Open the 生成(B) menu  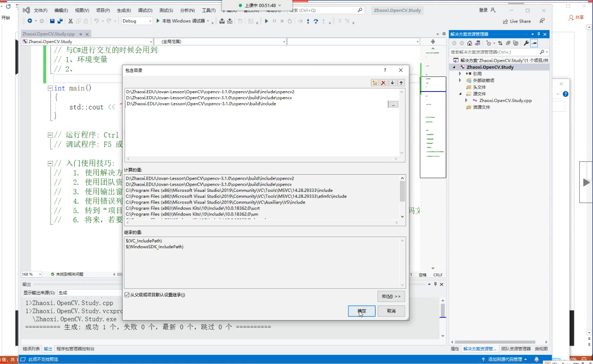tap(124, 10)
